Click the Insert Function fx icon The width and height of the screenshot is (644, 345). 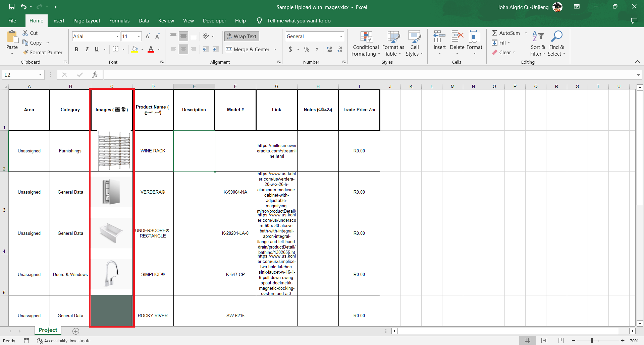pyautogui.click(x=95, y=75)
